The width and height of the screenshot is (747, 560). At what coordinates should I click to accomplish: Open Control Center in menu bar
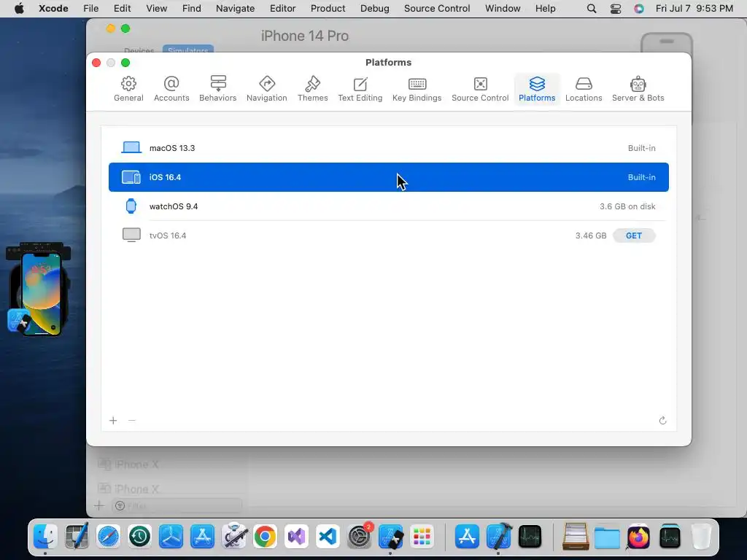(616, 9)
